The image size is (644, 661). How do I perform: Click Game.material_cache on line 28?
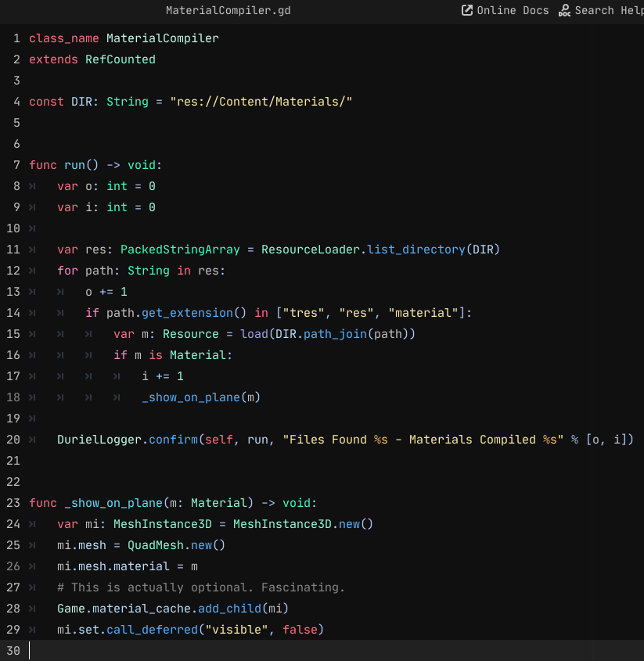click(124, 609)
